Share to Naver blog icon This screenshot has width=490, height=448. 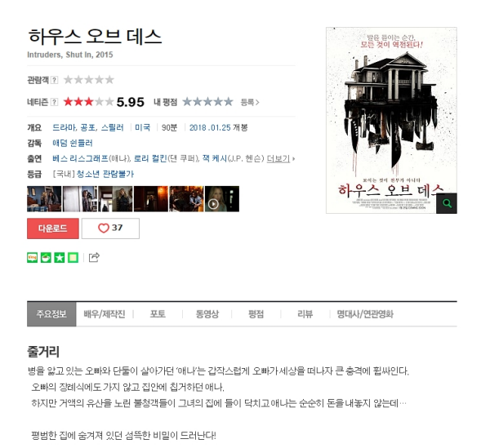click(32, 258)
